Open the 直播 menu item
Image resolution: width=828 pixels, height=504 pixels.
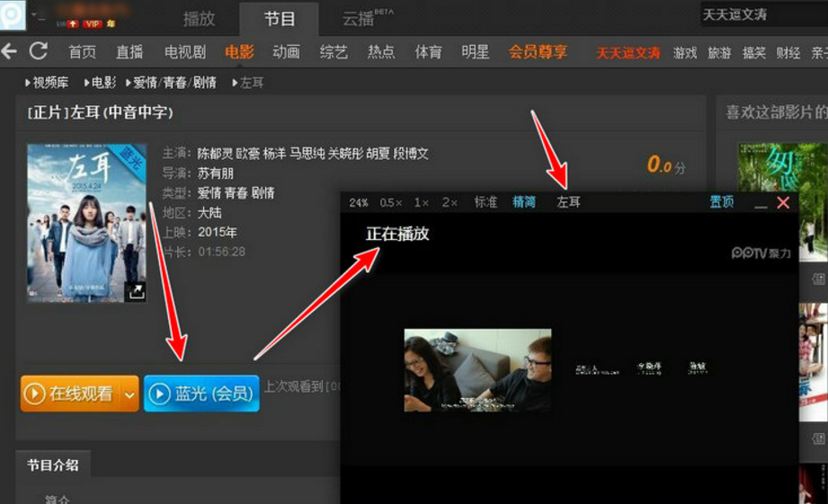tap(129, 52)
